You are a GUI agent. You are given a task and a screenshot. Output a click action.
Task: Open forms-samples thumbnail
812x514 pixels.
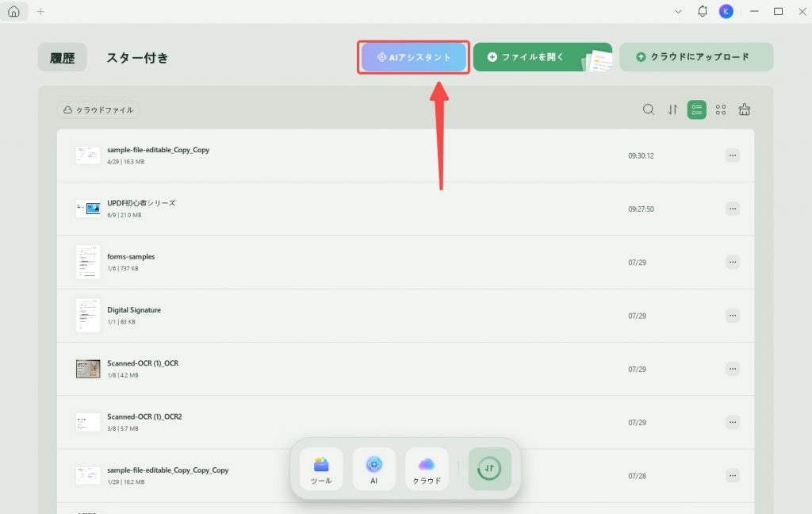pyautogui.click(x=88, y=263)
